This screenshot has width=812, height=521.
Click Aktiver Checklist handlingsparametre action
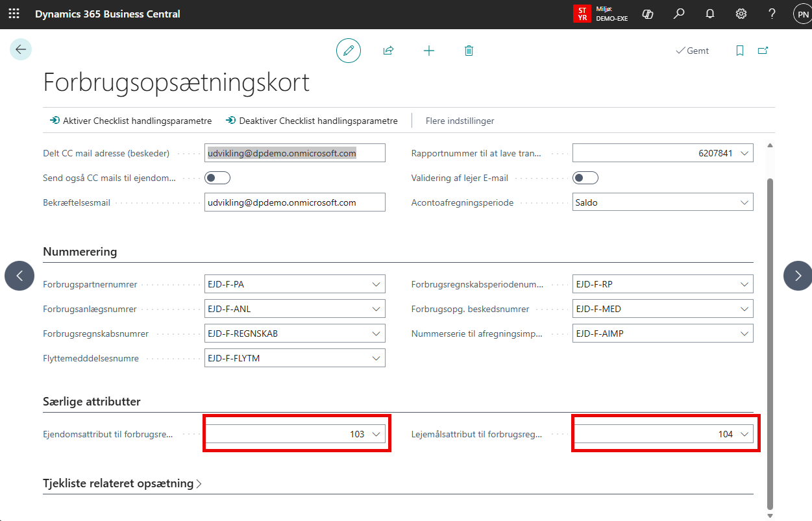(x=130, y=121)
